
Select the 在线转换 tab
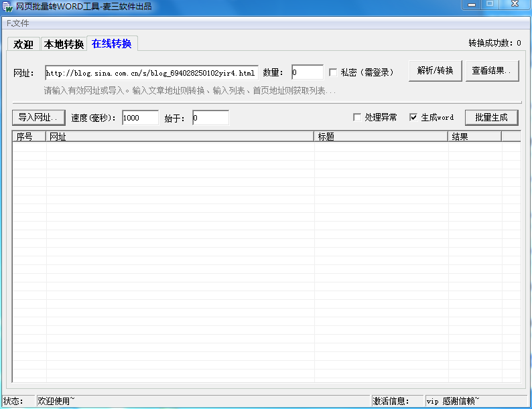[x=112, y=44]
